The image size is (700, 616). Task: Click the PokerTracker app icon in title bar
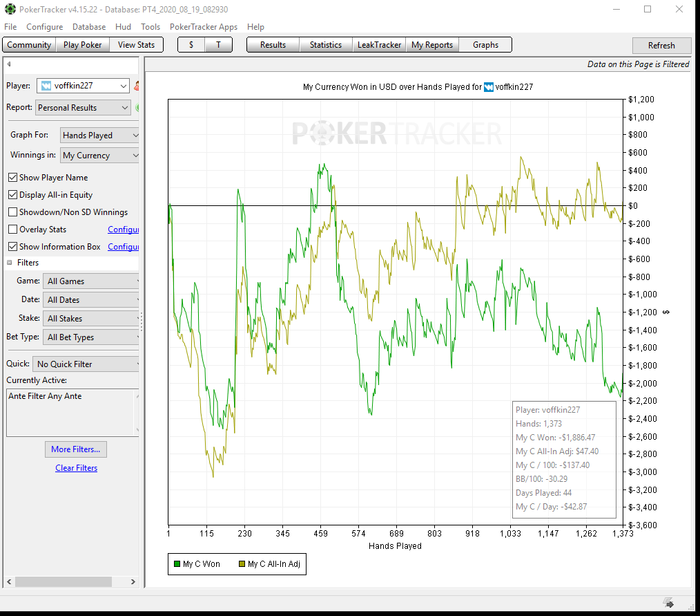pyautogui.click(x=10, y=9)
